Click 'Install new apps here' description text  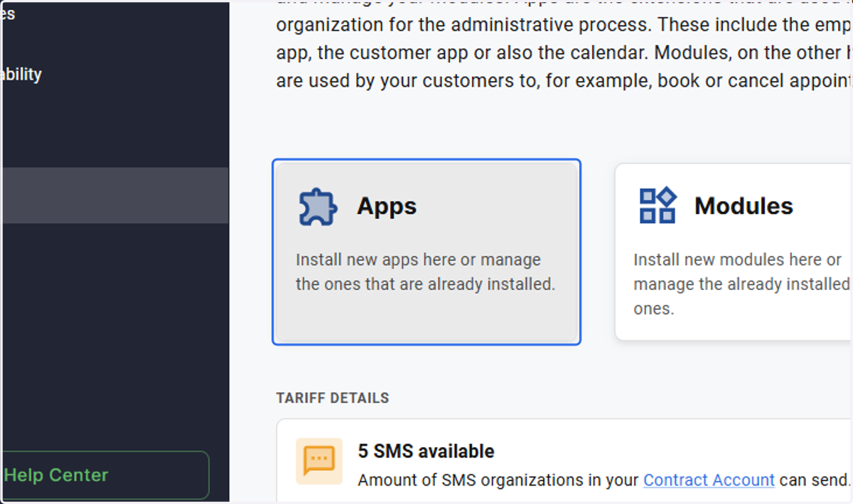[x=425, y=272]
